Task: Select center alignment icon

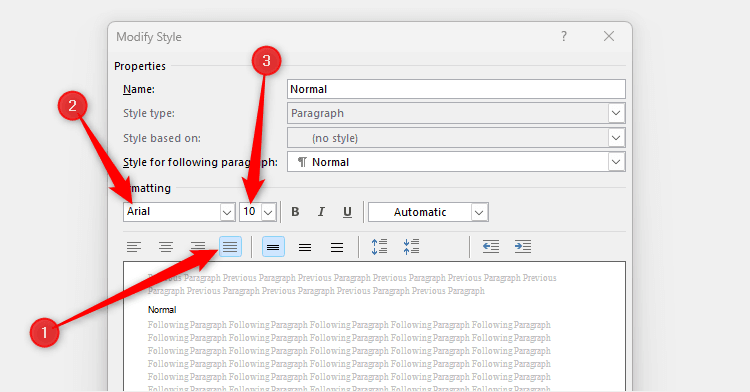Action: 166,247
